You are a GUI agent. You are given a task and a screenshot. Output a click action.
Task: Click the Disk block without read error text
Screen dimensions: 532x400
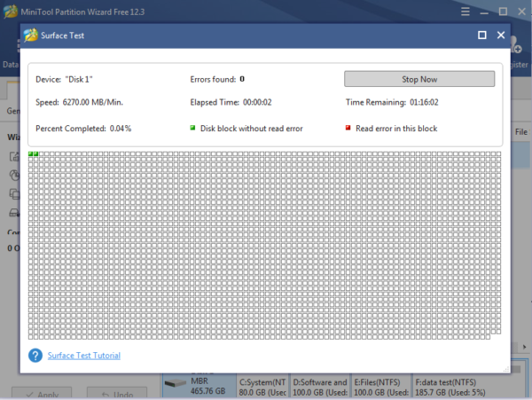[x=252, y=129]
